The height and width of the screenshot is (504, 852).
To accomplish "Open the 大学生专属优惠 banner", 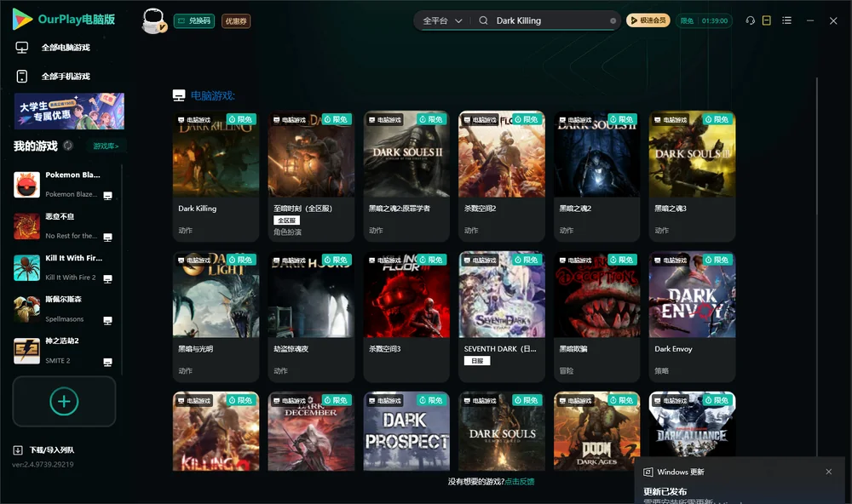I will [x=69, y=112].
